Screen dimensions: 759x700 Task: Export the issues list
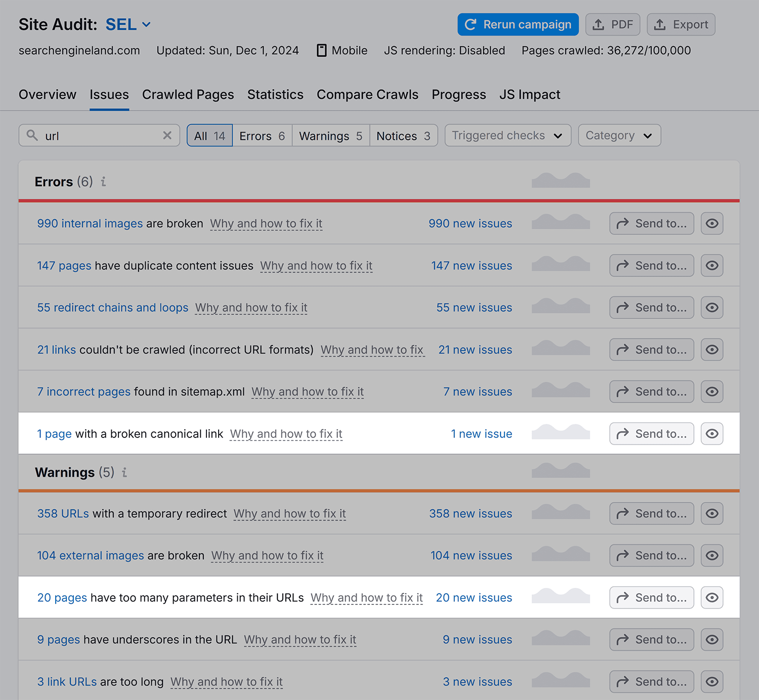[x=681, y=24]
